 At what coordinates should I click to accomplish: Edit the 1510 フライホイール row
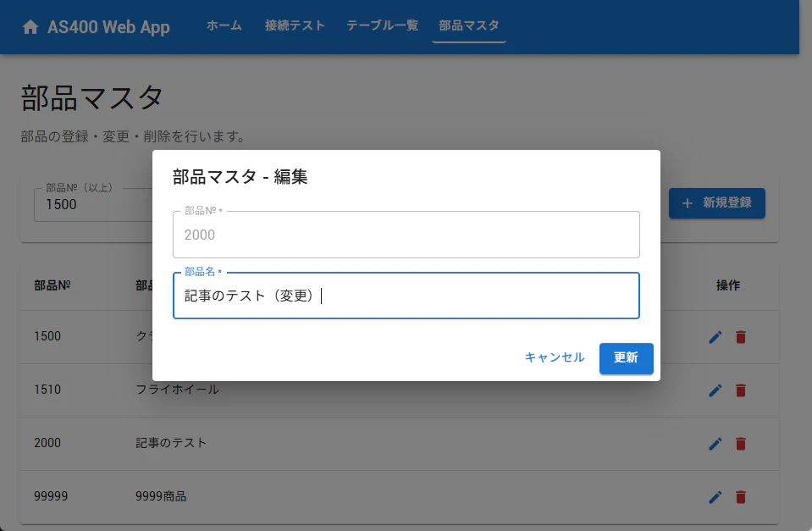pyautogui.click(x=715, y=390)
